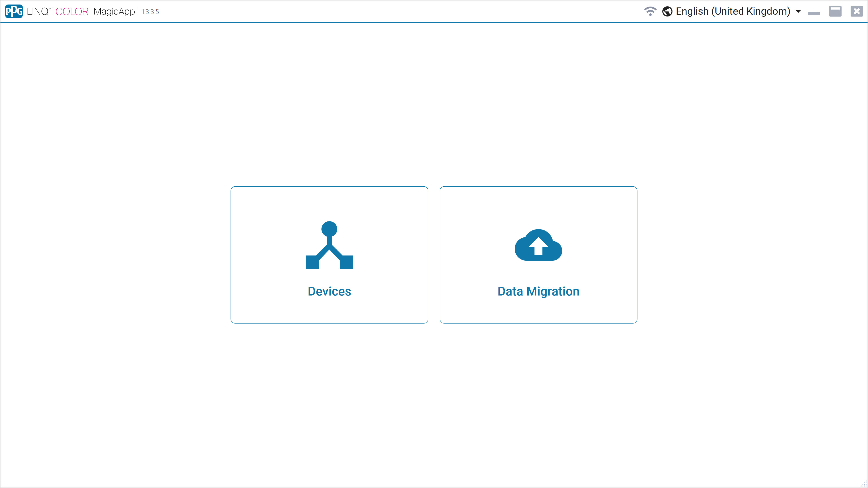
Task: Close the MagicApp window
Action: pyautogui.click(x=856, y=12)
